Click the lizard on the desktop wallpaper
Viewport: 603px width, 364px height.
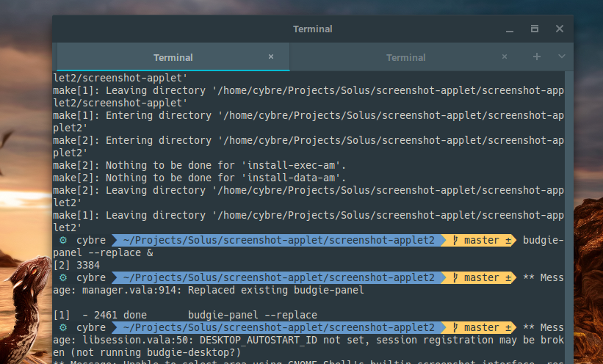click(x=29, y=304)
